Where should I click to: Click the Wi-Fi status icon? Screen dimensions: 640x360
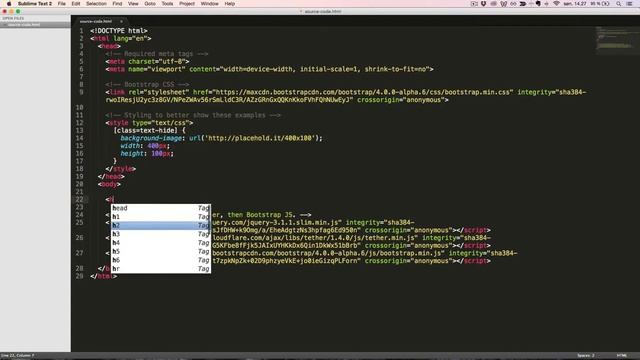(556, 4)
